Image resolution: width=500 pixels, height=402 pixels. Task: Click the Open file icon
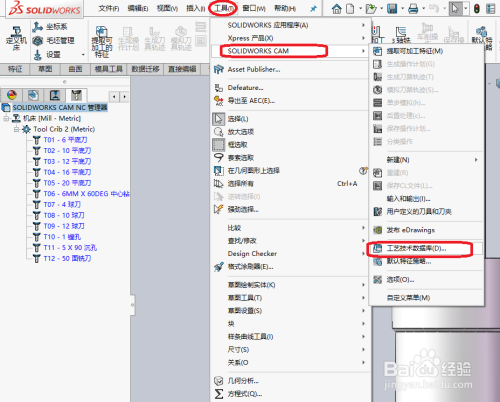pyautogui.click(x=371, y=9)
